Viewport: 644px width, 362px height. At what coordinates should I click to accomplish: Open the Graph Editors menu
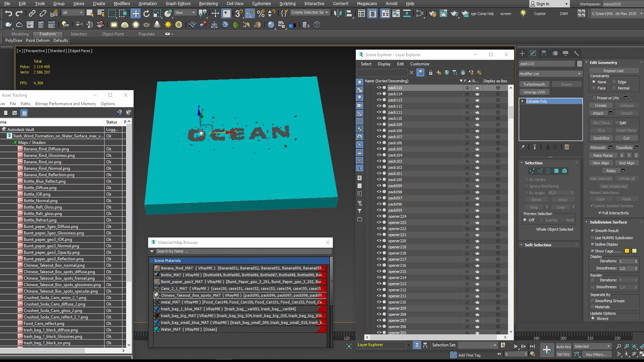pyautogui.click(x=178, y=4)
